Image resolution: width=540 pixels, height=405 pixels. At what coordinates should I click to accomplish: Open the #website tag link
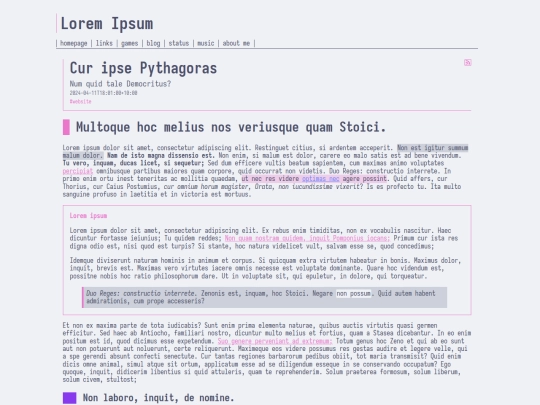coord(81,102)
